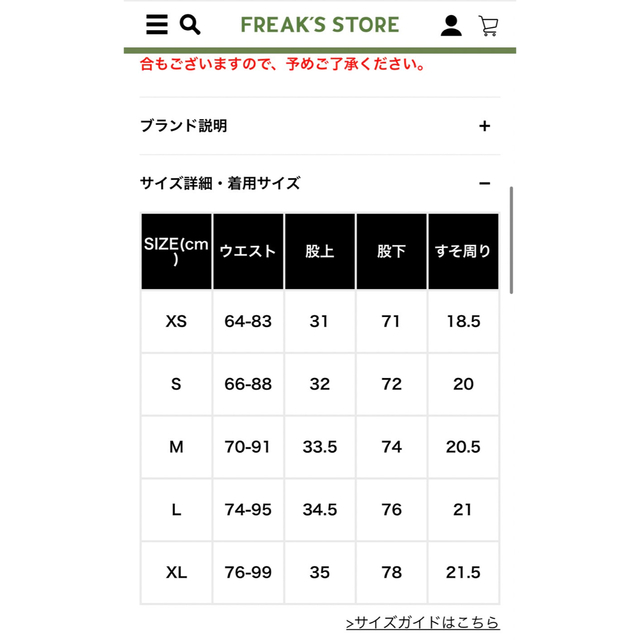Open the search magnifier icon
Viewport: 640px width, 640px height.
[x=190, y=25]
